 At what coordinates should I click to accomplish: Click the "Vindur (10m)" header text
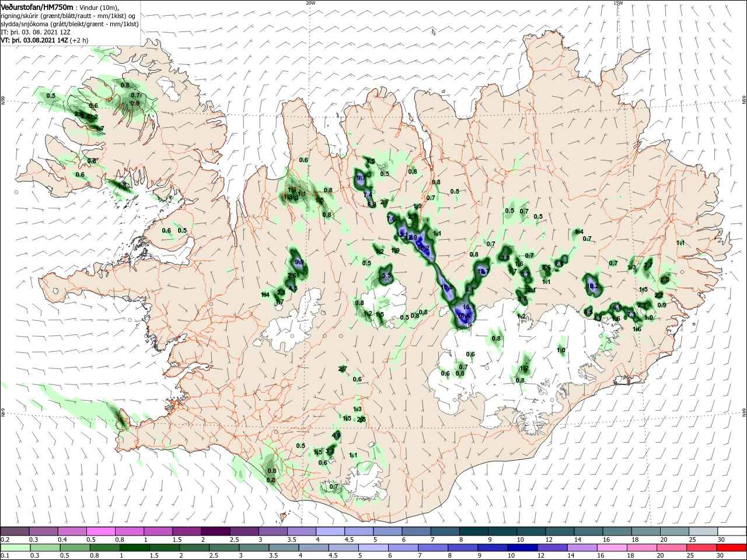(x=99, y=8)
